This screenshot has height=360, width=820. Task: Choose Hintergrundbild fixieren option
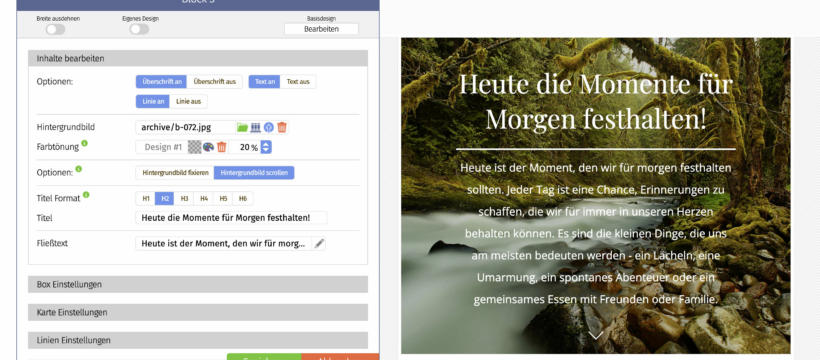coord(175,173)
